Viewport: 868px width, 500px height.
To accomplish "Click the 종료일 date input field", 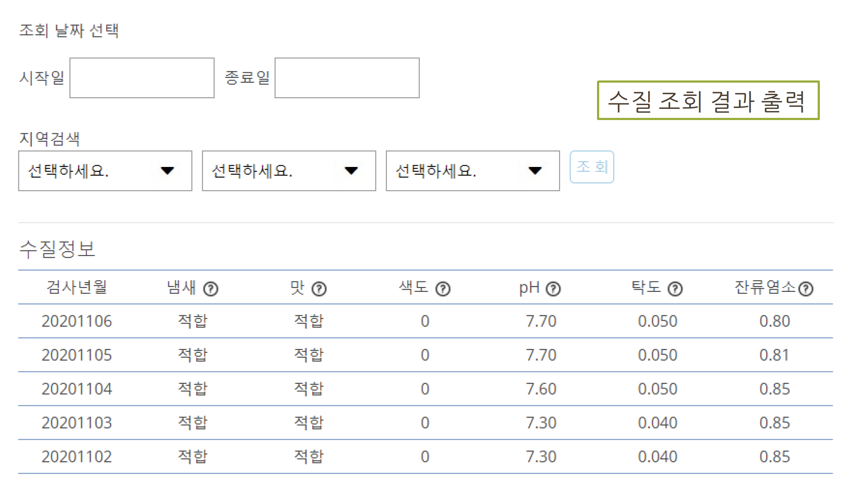I will click(x=347, y=78).
